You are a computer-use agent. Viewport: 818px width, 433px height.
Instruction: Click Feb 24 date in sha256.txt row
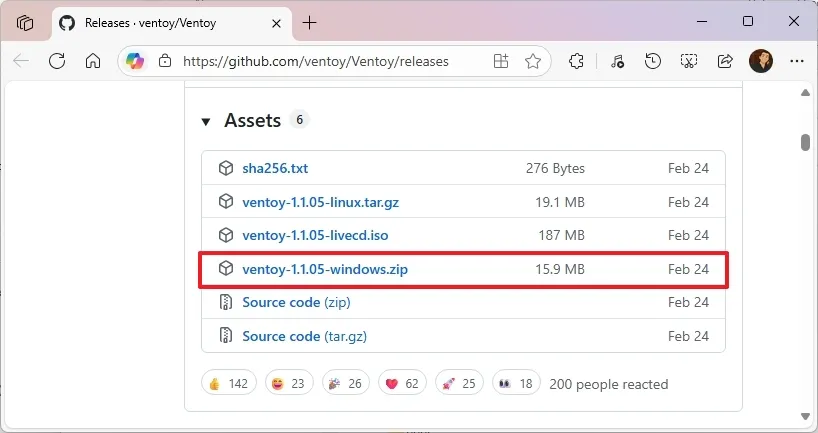(x=688, y=169)
